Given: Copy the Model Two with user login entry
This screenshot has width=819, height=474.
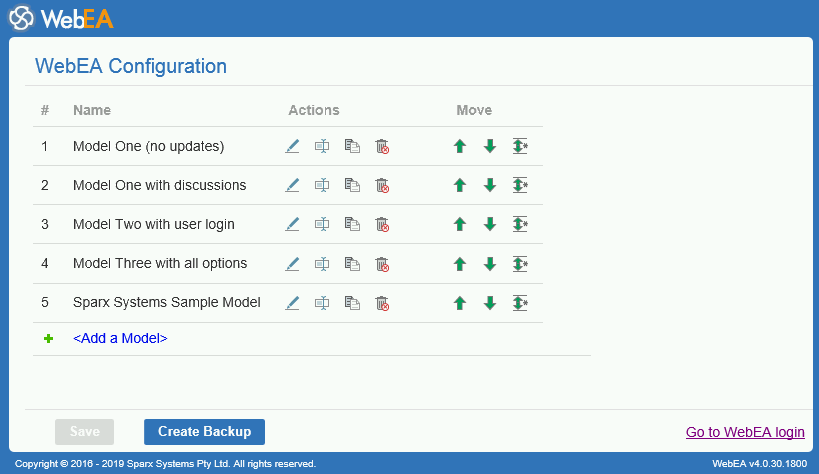Looking at the screenshot, I should 352,224.
